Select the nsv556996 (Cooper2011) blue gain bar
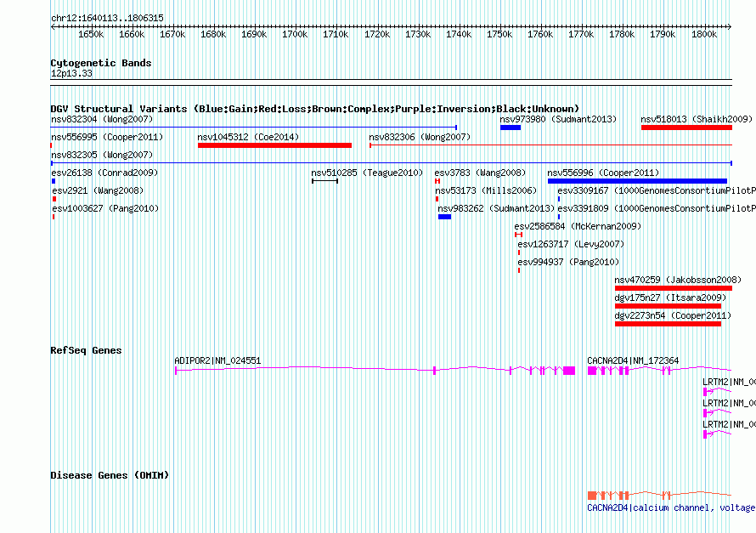The height and width of the screenshot is (533, 756). [x=637, y=181]
